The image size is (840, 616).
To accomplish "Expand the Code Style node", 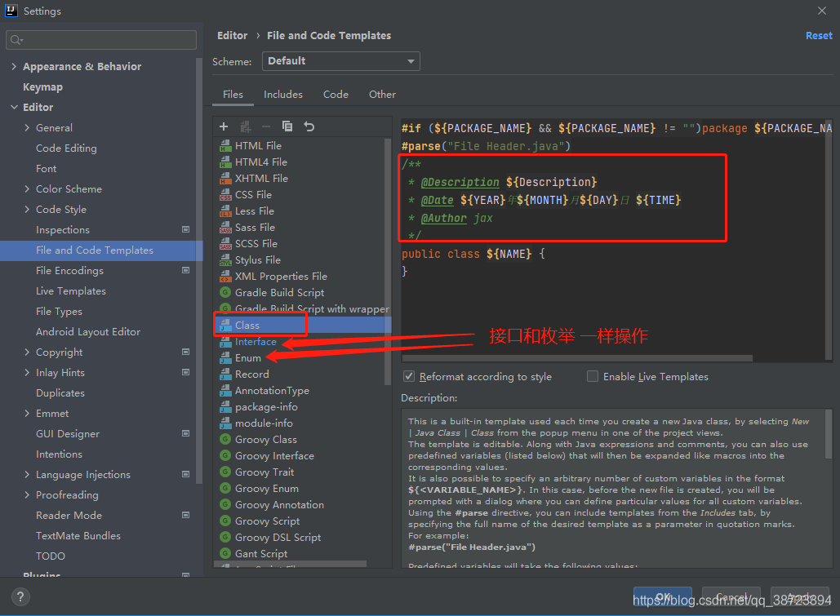I will tap(27, 209).
